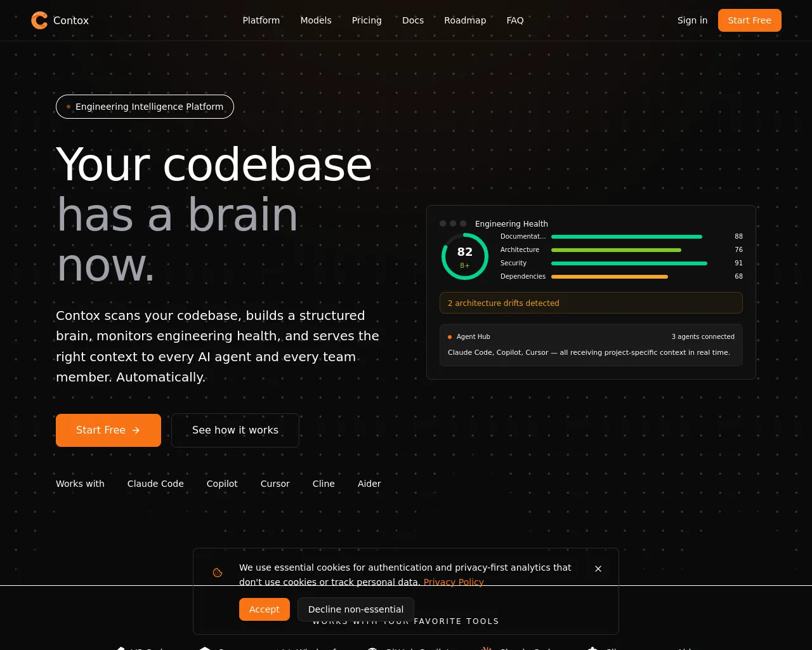
Task: Click the See how it works button
Action: point(235,430)
